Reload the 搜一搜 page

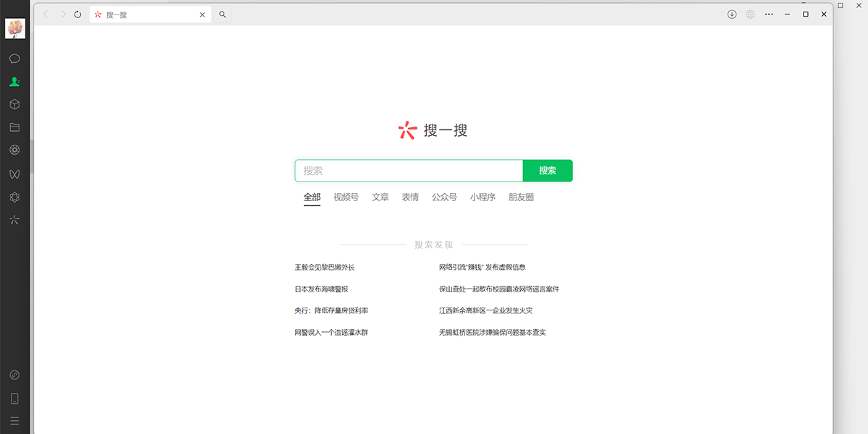pyautogui.click(x=77, y=14)
